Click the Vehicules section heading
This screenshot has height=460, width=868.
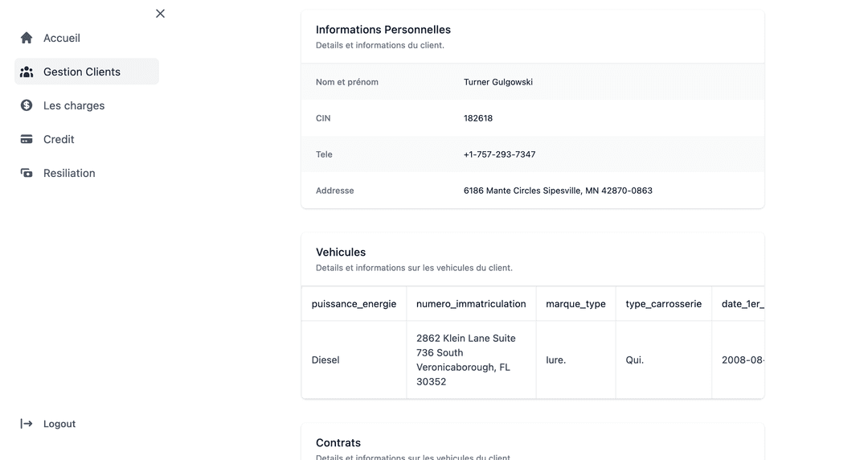341,253
